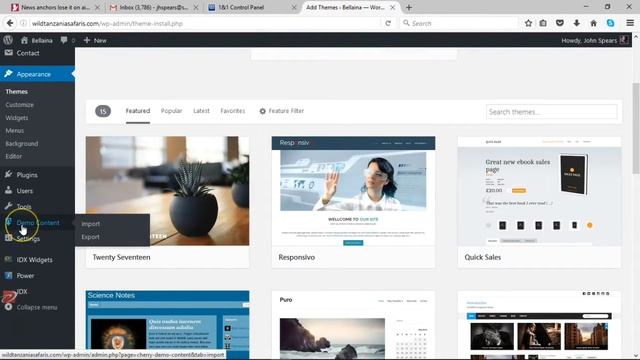
Task: Click the page vertical scrollbar thumb
Action: (636, 129)
